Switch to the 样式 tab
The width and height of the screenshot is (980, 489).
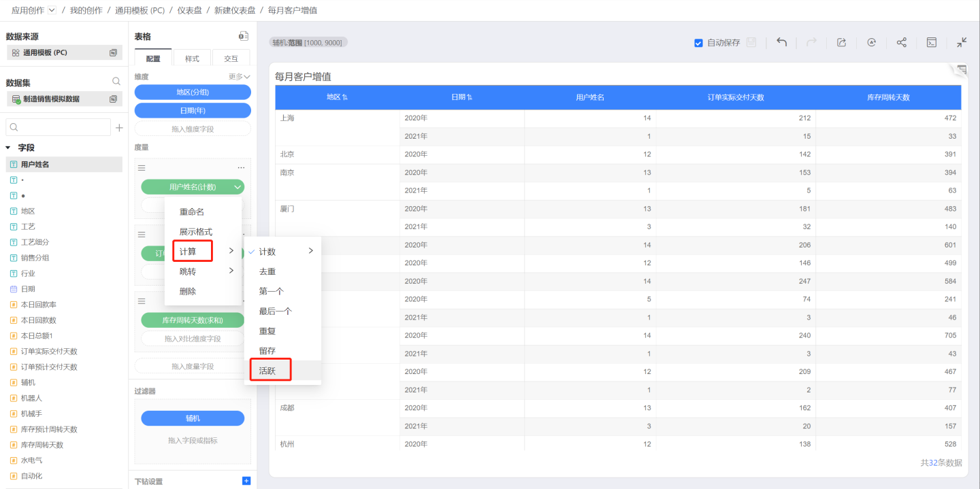[193, 58]
